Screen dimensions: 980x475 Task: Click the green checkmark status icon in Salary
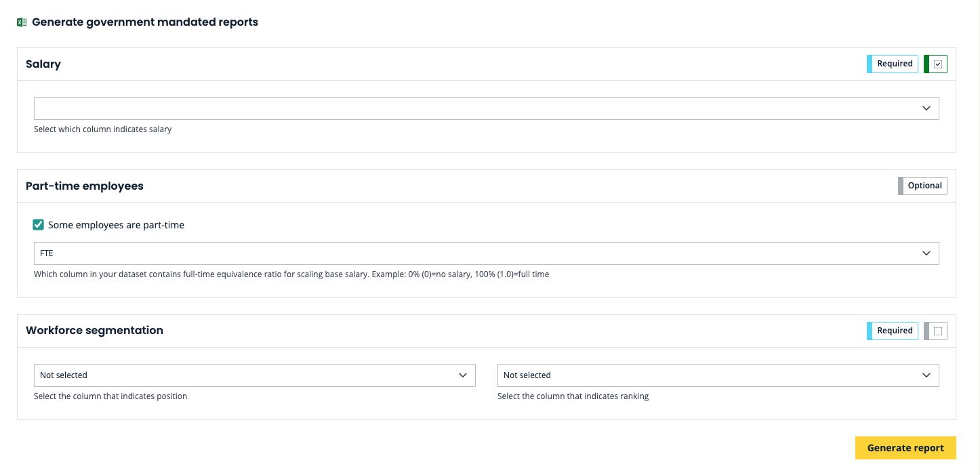click(937, 64)
